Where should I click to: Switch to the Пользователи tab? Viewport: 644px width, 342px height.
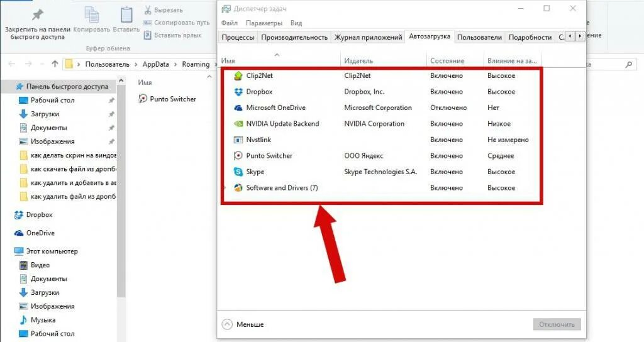point(479,37)
